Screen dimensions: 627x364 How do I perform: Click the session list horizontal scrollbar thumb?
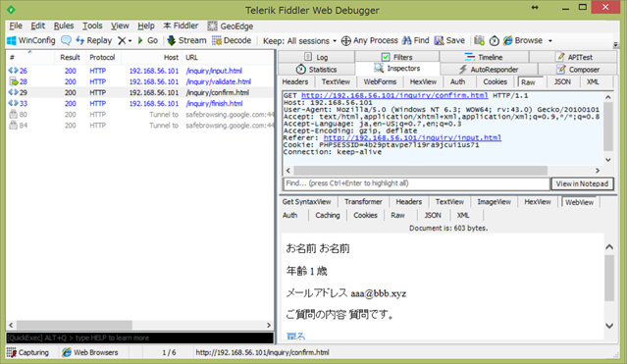point(74,325)
